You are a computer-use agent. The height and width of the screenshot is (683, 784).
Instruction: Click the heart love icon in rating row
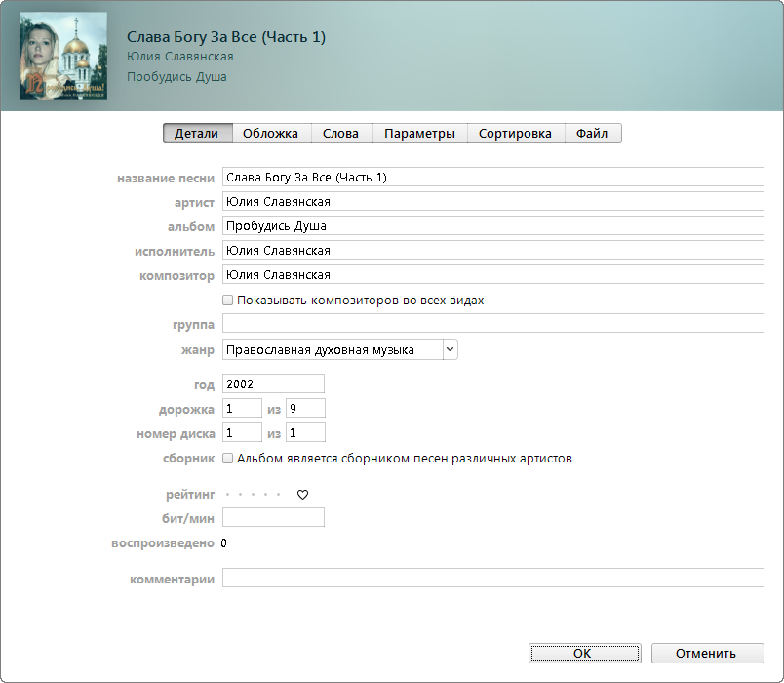[x=302, y=495]
